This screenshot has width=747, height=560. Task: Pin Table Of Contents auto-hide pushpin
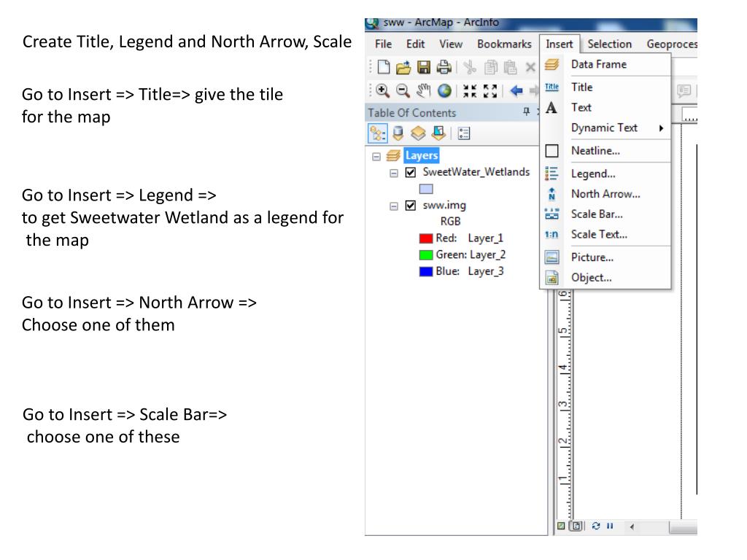click(x=527, y=112)
